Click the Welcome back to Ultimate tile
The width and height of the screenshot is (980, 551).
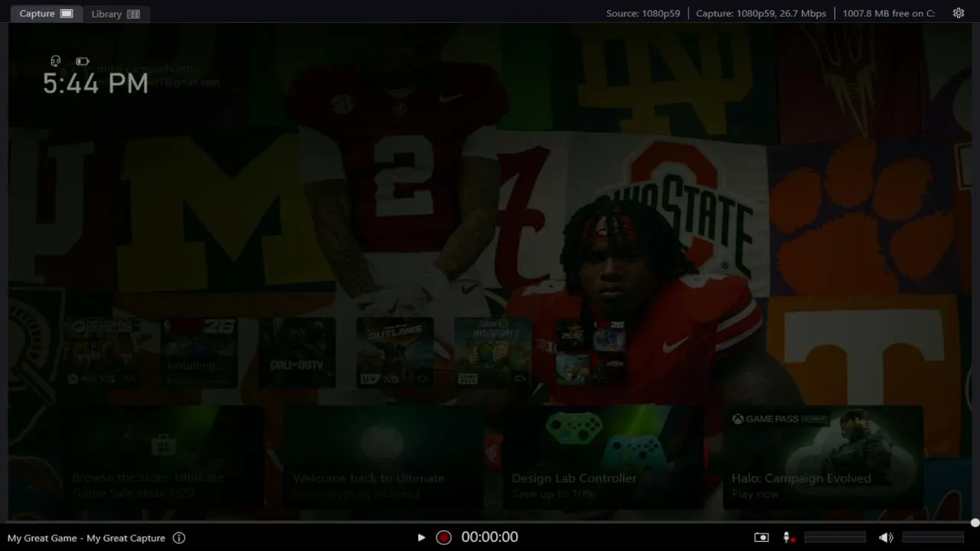[x=384, y=457]
